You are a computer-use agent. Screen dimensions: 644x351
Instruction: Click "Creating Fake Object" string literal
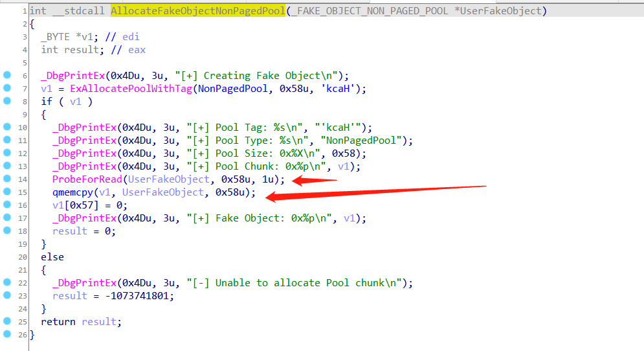pos(262,76)
